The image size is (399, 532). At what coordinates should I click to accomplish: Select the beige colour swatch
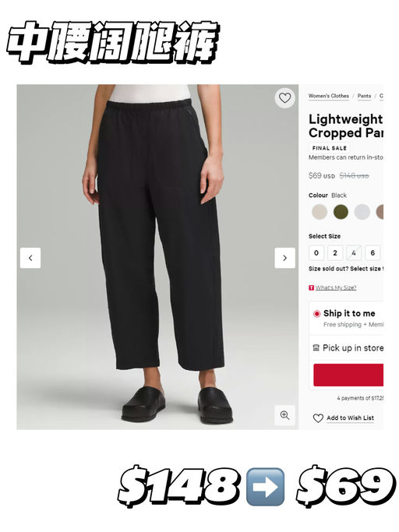pyautogui.click(x=320, y=212)
